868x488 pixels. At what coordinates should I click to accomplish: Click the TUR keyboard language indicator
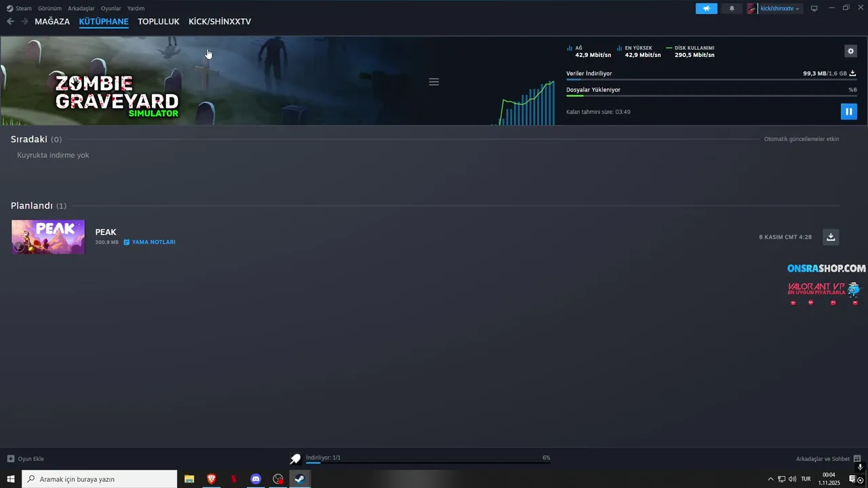[806, 479]
